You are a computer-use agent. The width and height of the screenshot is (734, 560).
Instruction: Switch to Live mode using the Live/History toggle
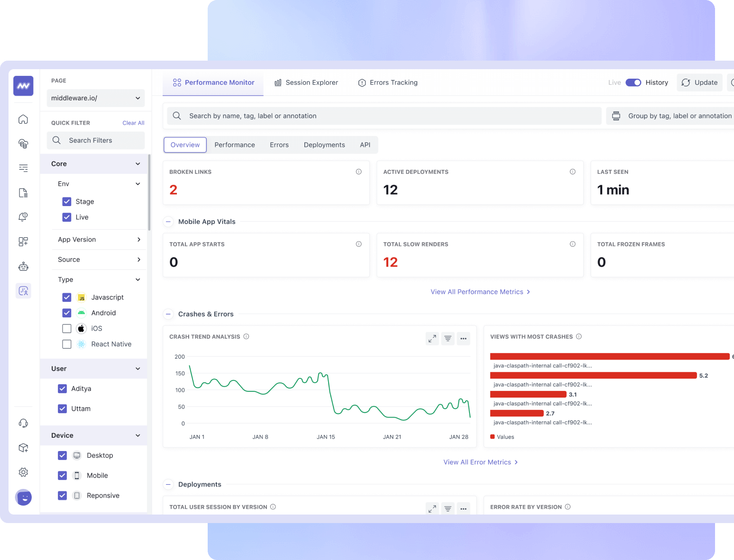tap(633, 82)
